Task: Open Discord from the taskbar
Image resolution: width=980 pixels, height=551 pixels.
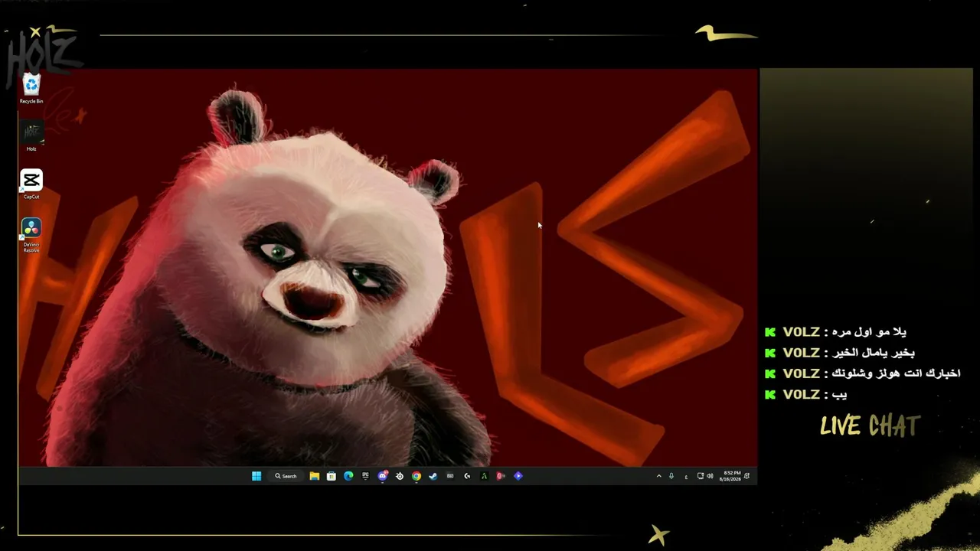Action: pos(383,476)
